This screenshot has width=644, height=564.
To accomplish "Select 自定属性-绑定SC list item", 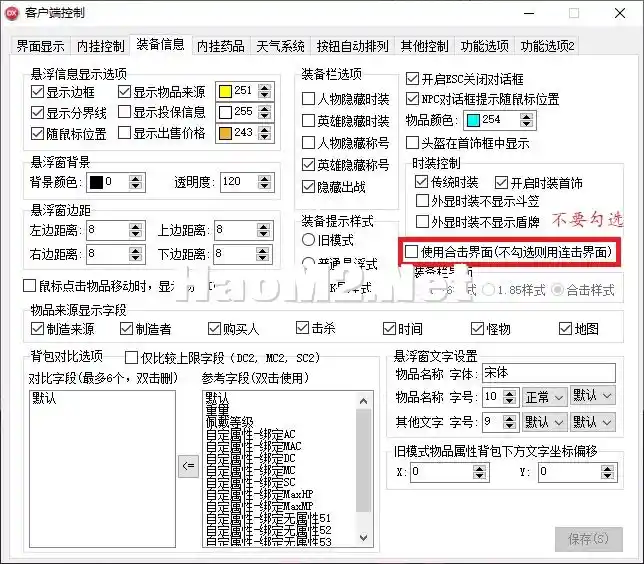I will click(251, 482).
